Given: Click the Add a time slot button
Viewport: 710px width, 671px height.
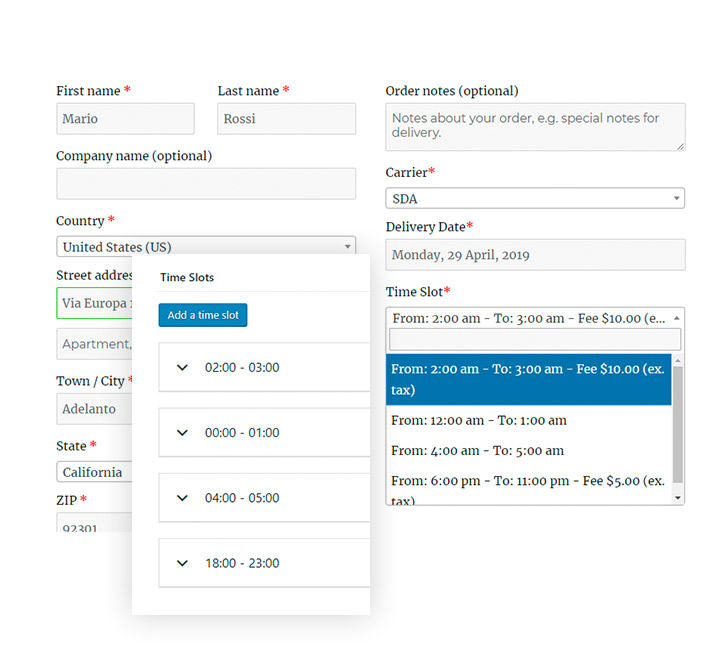Looking at the screenshot, I should point(203,315).
